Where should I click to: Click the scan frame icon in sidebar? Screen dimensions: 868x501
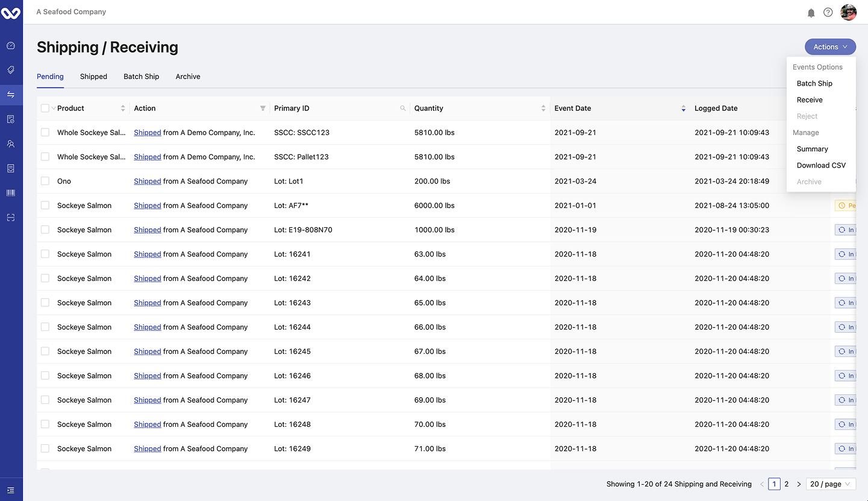(11, 218)
